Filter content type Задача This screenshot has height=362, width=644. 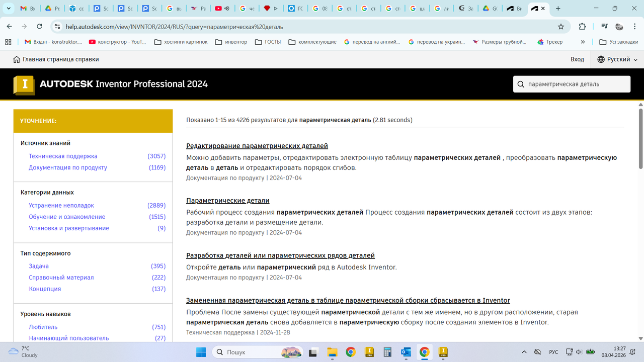coord(39,266)
